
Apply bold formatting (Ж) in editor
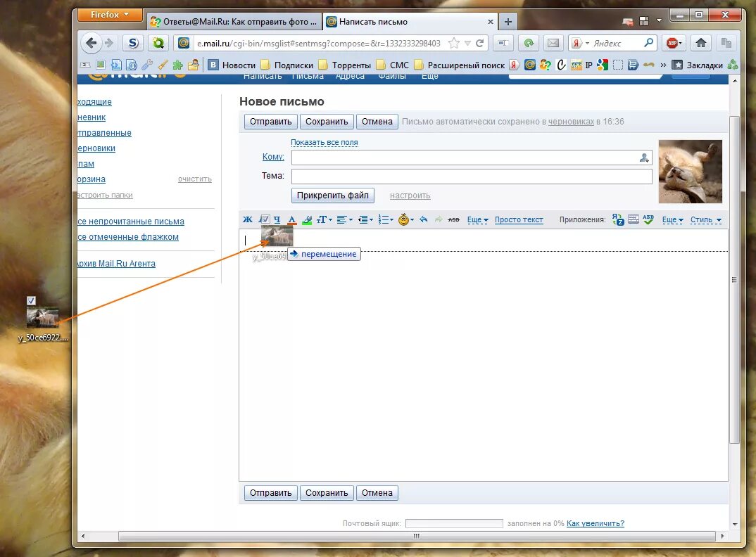tap(247, 219)
